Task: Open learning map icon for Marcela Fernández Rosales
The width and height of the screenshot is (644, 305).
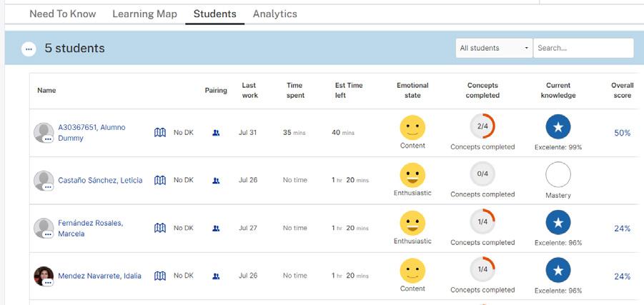Action: [x=160, y=228]
